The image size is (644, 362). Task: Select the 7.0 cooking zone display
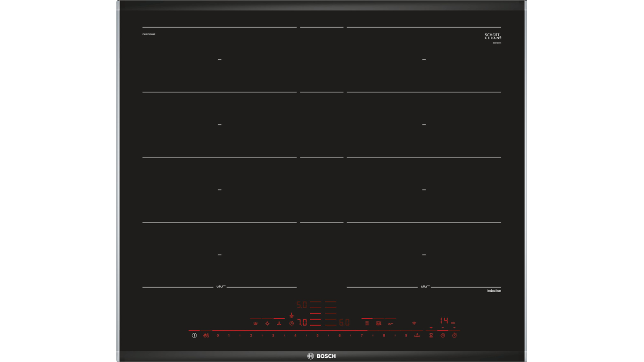(x=302, y=323)
